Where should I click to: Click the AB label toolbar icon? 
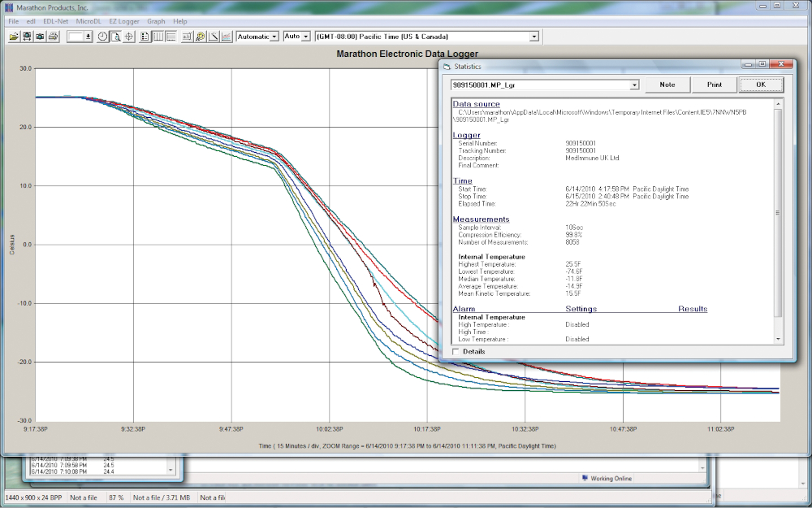187,37
